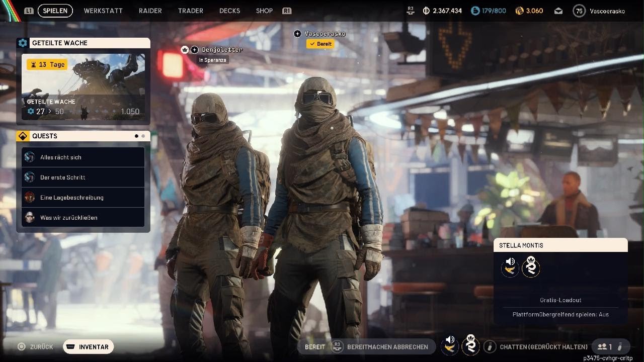Viewport: 644px width, 362px height.
Task: Go to the TRADER tab
Action: (191, 11)
